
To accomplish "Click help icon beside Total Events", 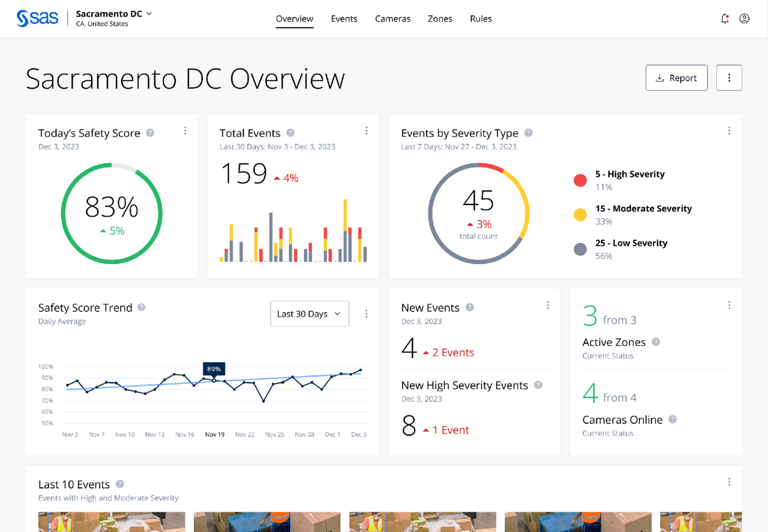I will pos(290,133).
